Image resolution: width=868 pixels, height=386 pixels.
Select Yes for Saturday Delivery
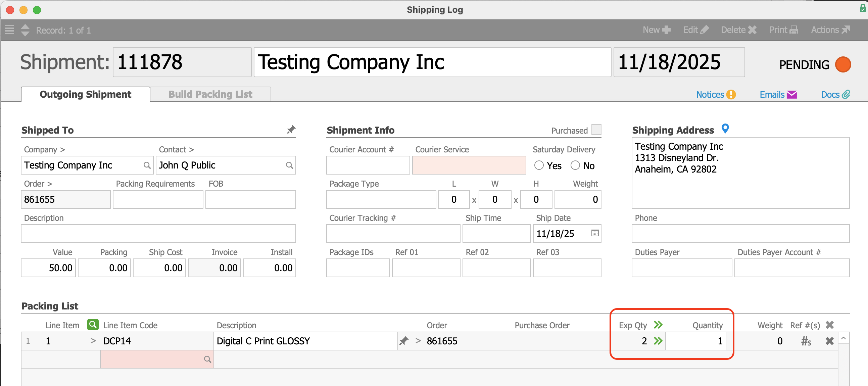point(539,165)
